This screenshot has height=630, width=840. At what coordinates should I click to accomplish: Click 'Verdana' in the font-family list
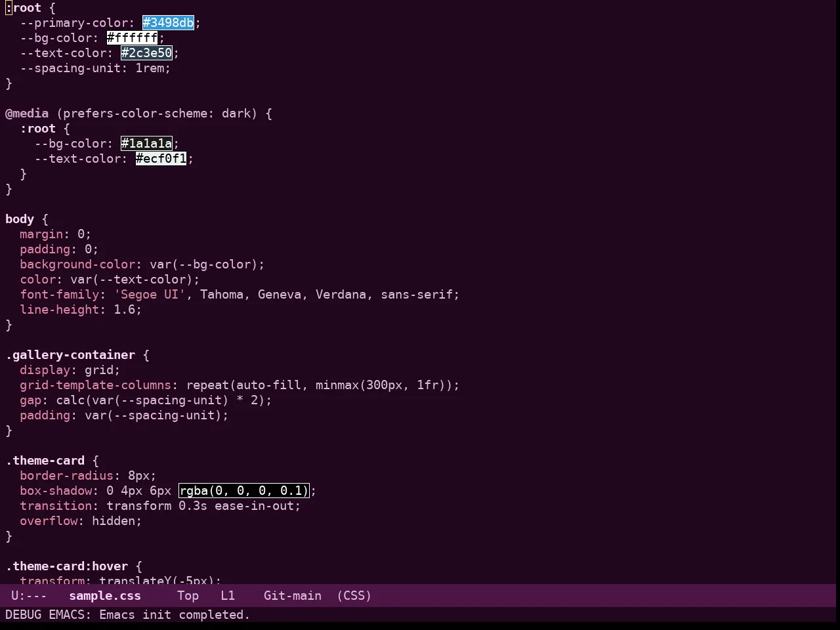(341, 295)
